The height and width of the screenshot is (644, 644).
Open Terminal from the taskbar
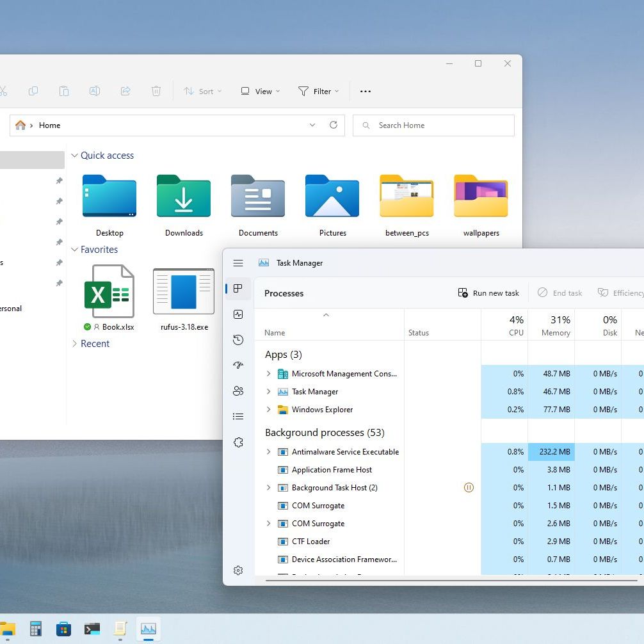pyautogui.click(x=92, y=629)
